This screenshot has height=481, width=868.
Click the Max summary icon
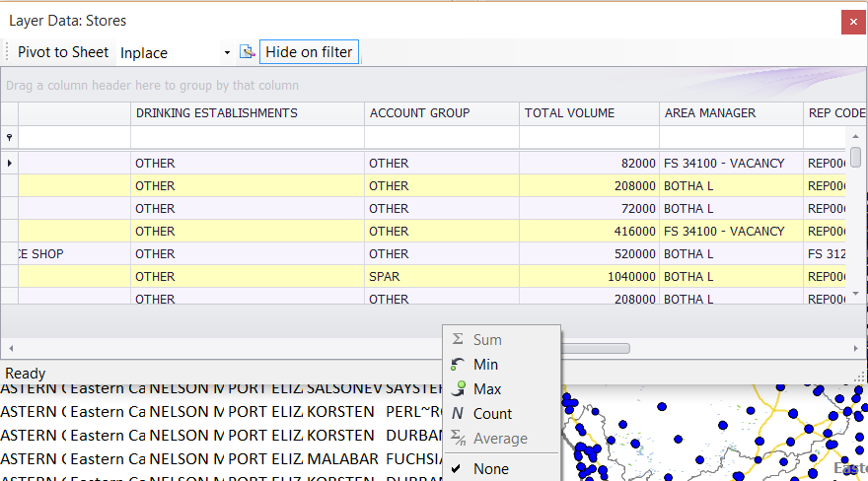click(458, 389)
